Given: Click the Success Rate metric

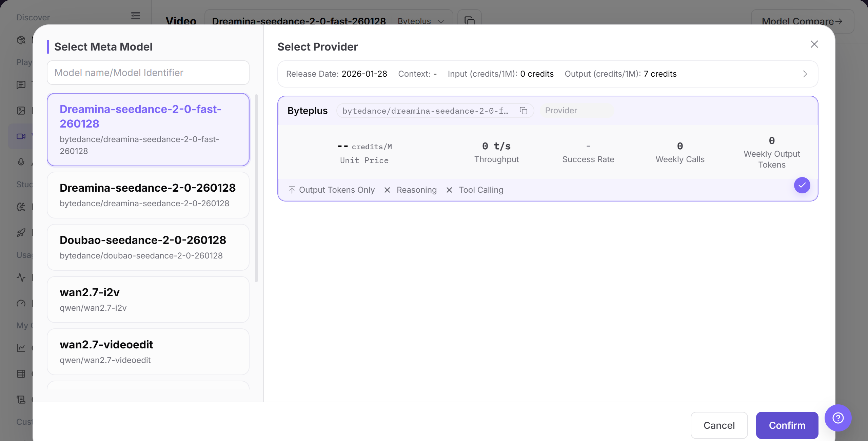Looking at the screenshot, I should (588, 153).
